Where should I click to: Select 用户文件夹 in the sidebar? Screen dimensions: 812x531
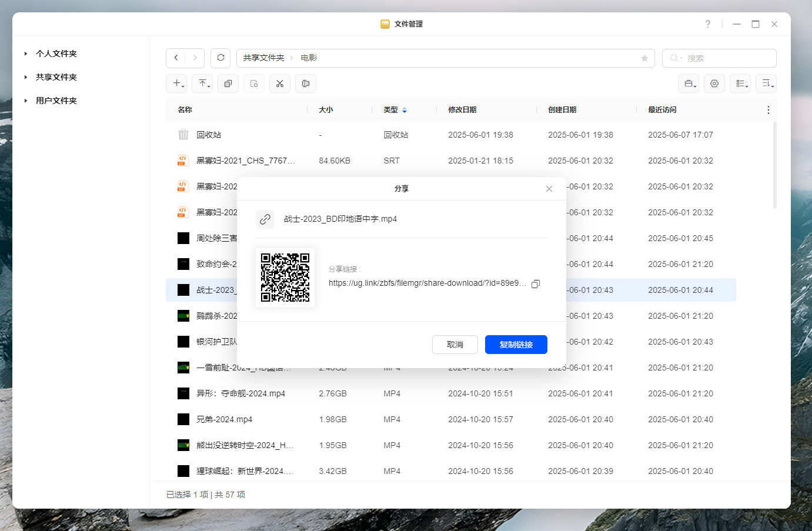[56, 101]
